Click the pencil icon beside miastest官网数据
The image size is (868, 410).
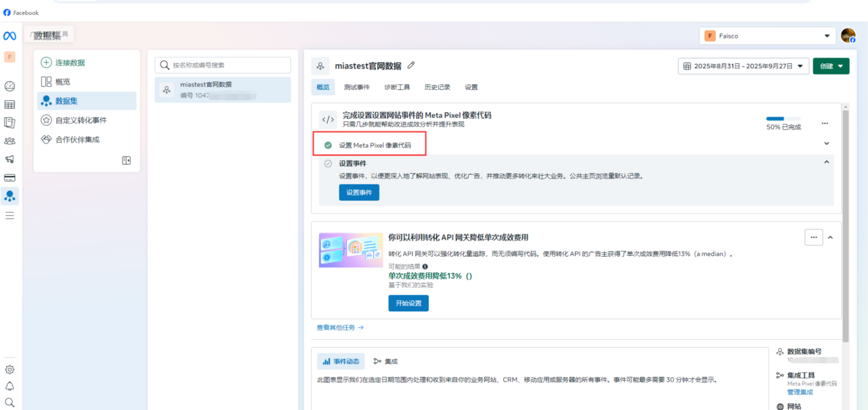pos(411,66)
